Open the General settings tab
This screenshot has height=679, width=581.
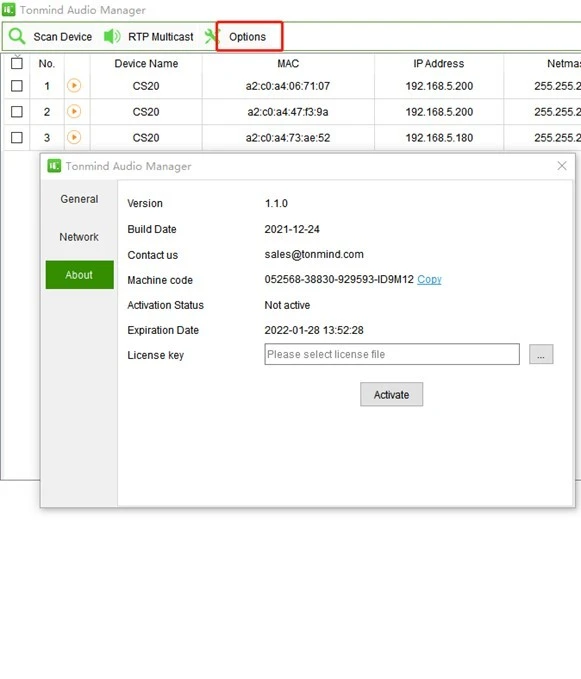point(79,199)
